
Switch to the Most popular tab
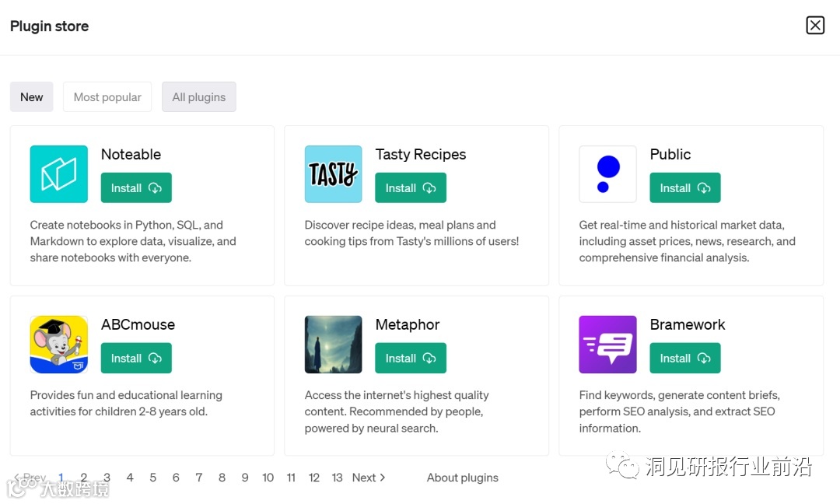(107, 97)
